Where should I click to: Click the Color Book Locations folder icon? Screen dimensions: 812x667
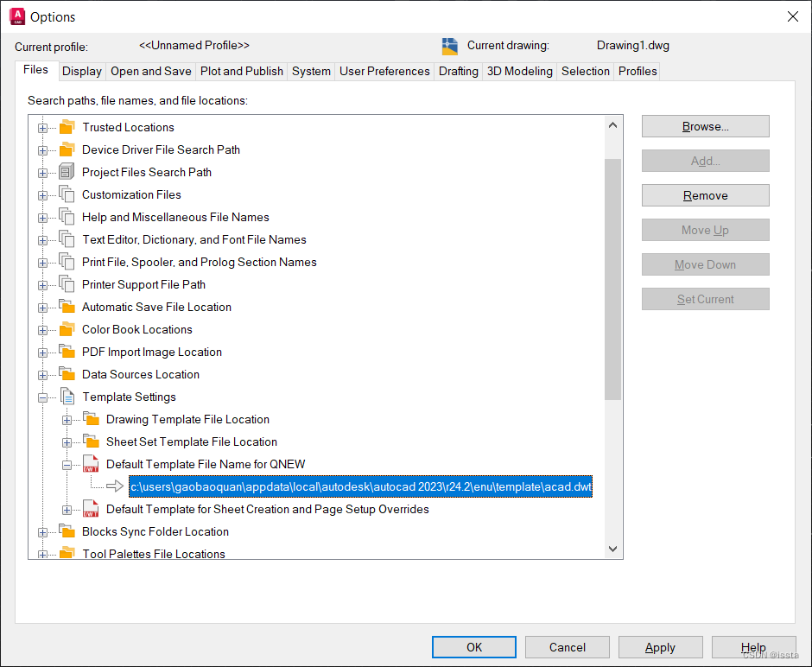click(x=67, y=329)
